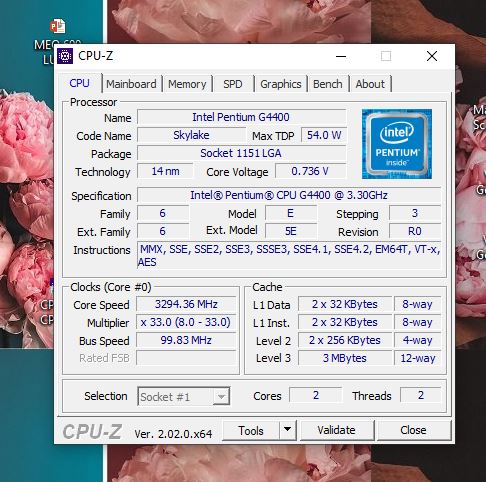Viewport: 486px width, 482px height.
Task: Open the Memory tab
Action: 187,84
